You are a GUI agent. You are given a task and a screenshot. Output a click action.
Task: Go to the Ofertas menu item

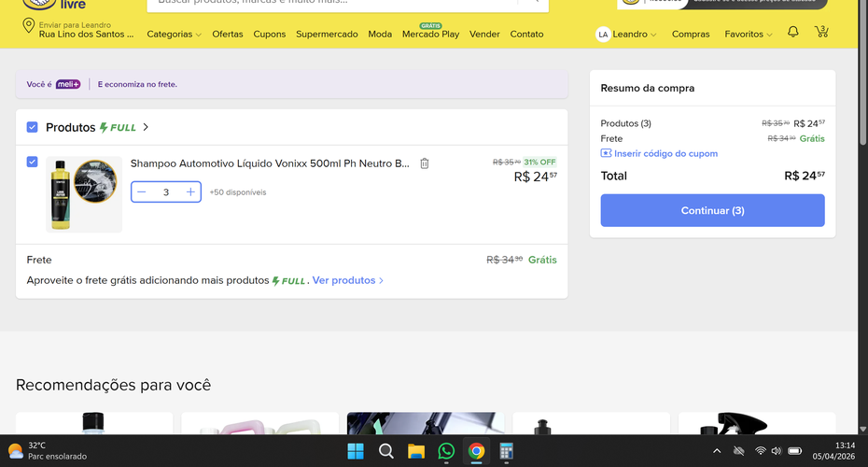[228, 35]
